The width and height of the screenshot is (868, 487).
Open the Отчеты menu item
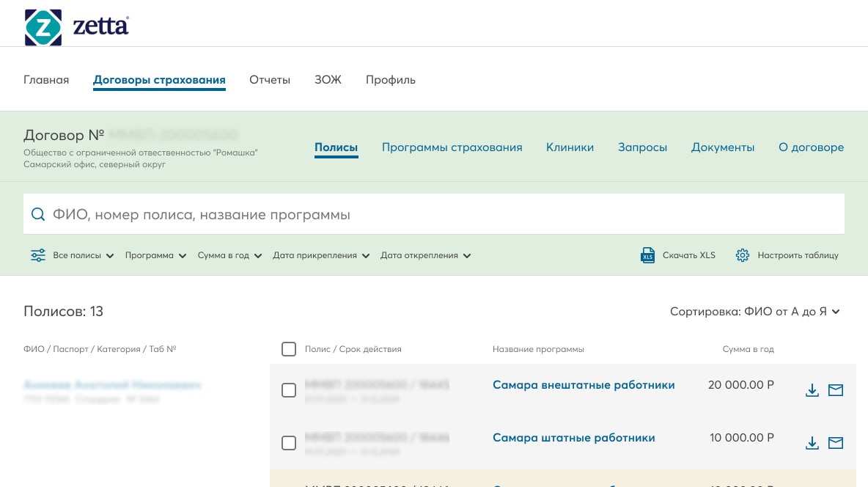(270, 80)
